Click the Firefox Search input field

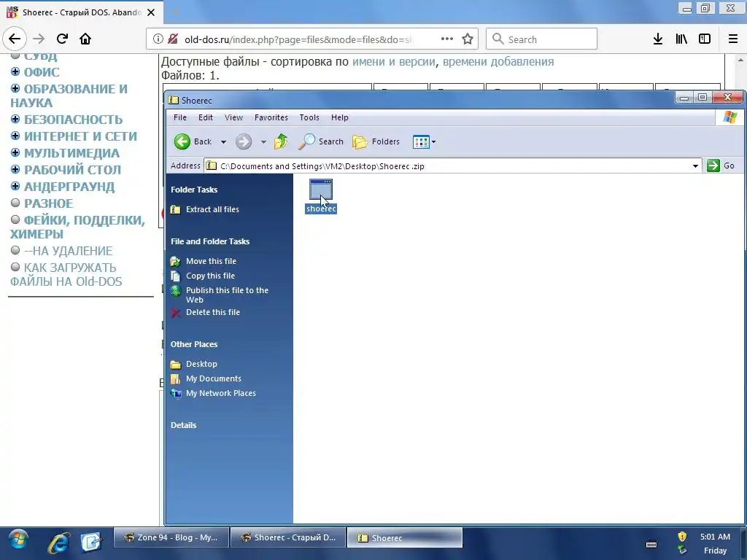542,39
